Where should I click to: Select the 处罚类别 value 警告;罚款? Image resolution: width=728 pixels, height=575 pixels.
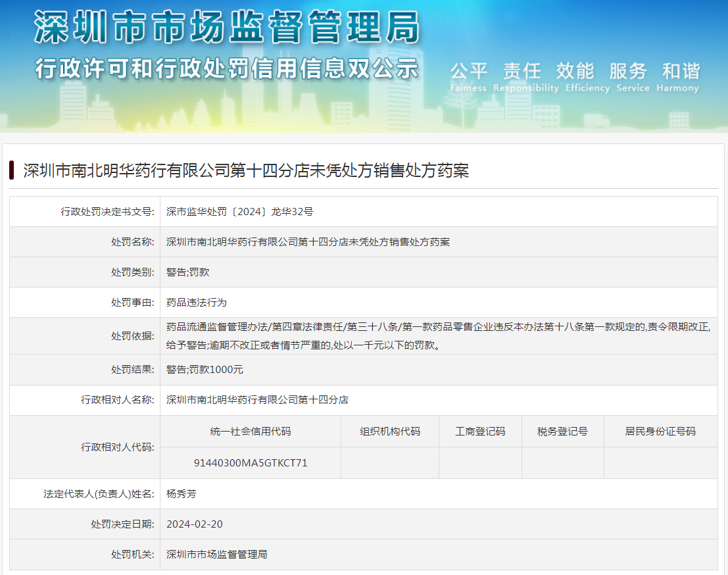[187, 272]
